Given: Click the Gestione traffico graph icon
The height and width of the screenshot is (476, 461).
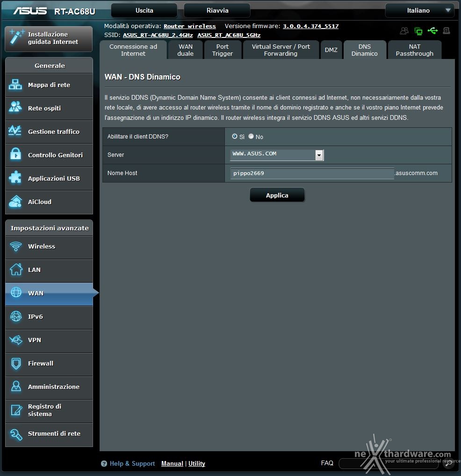Looking at the screenshot, I should click(x=15, y=131).
